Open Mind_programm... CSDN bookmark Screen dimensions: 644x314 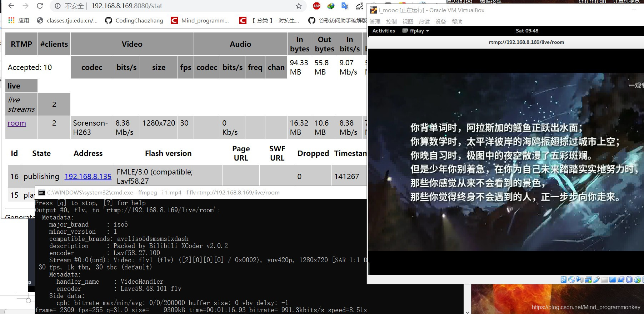point(200,20)
